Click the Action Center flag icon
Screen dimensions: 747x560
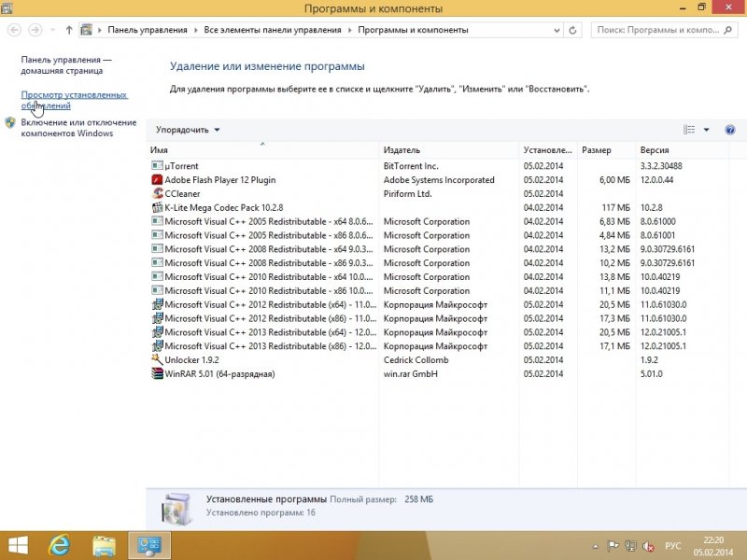click(x=613, y=546)
